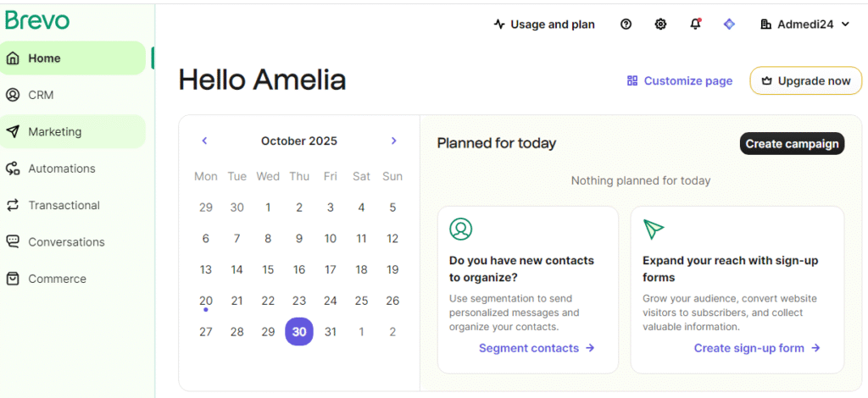
Task: Go to previous month in calendar
Action: 204,141
